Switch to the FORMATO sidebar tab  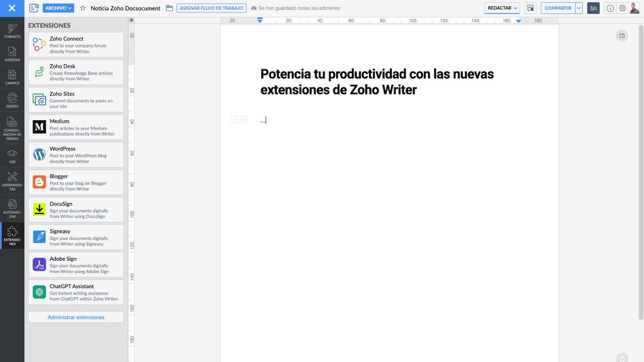coord(12,31)
